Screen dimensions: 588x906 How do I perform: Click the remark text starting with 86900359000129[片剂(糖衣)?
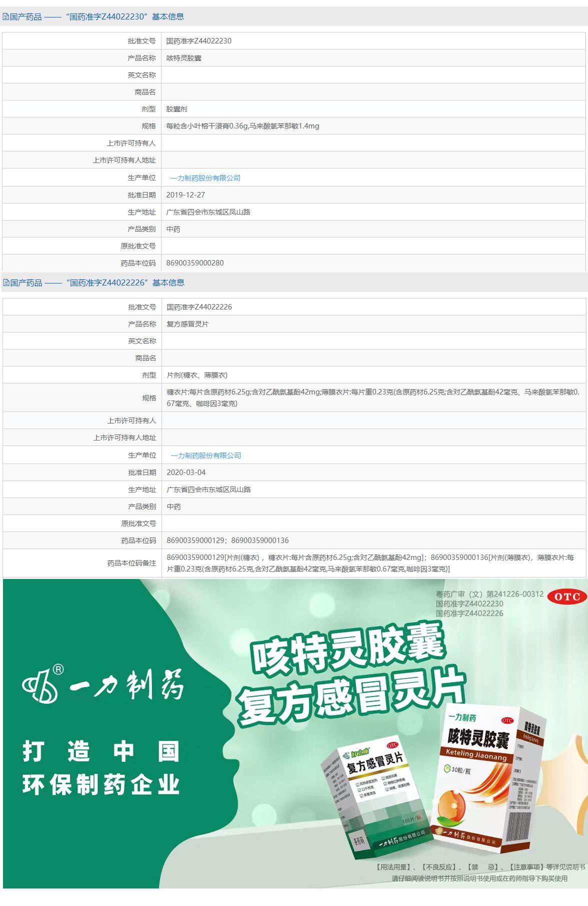(x=370, y=563)
